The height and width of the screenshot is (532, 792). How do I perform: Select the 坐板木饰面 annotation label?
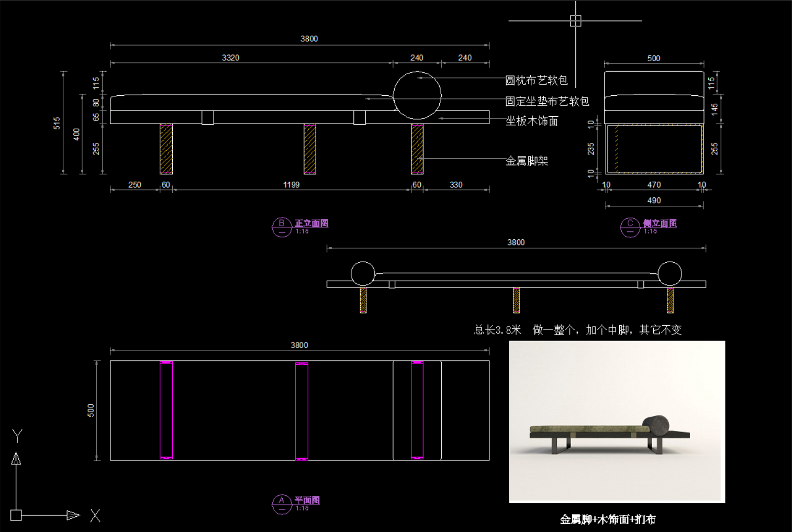click(x=531, y=121)
